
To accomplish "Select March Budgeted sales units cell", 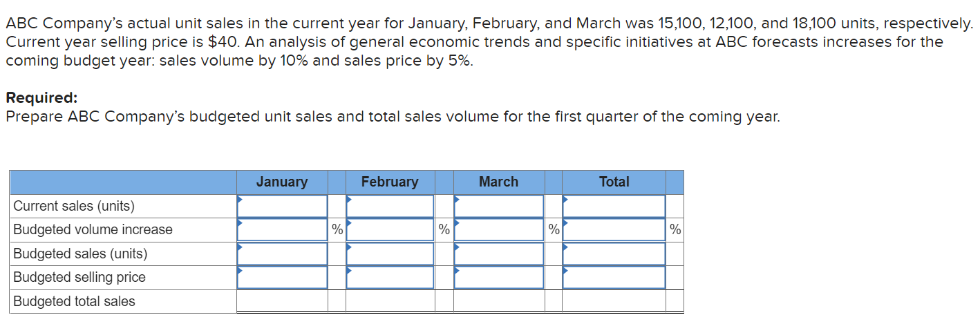I will point(499,254).
